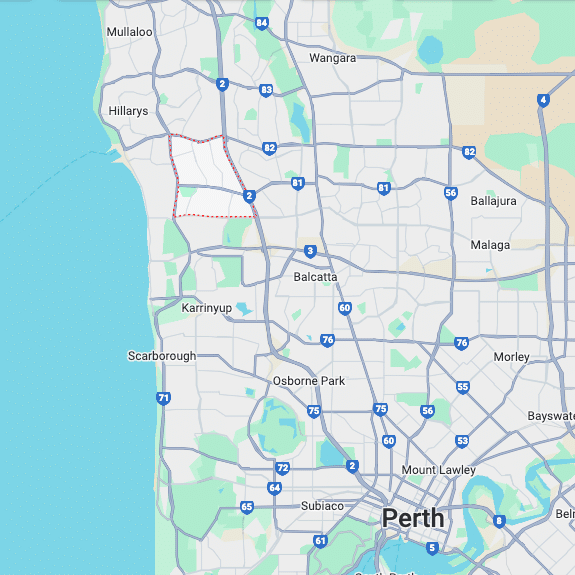
Task: Click the route 72 shield
Action: [282, 468]
